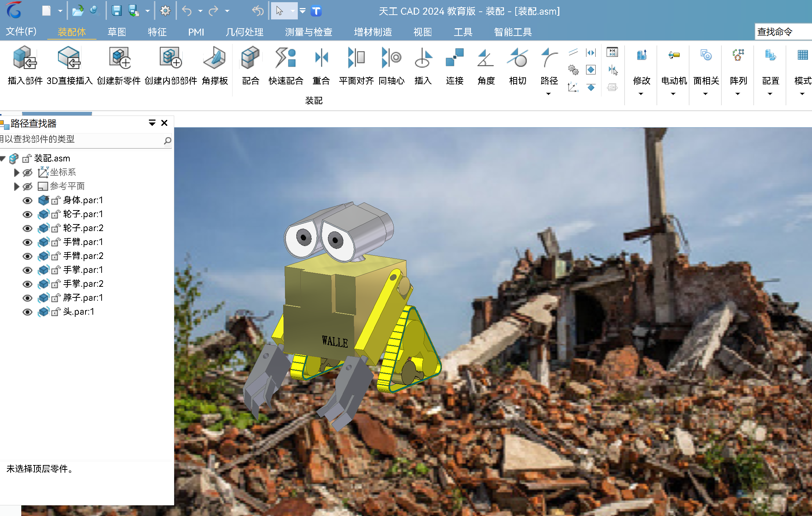The height and width of the screenshot is (516, 812).
Task: Toggle visibility of 轮子.par:2
Action: [x=28, y=228]
